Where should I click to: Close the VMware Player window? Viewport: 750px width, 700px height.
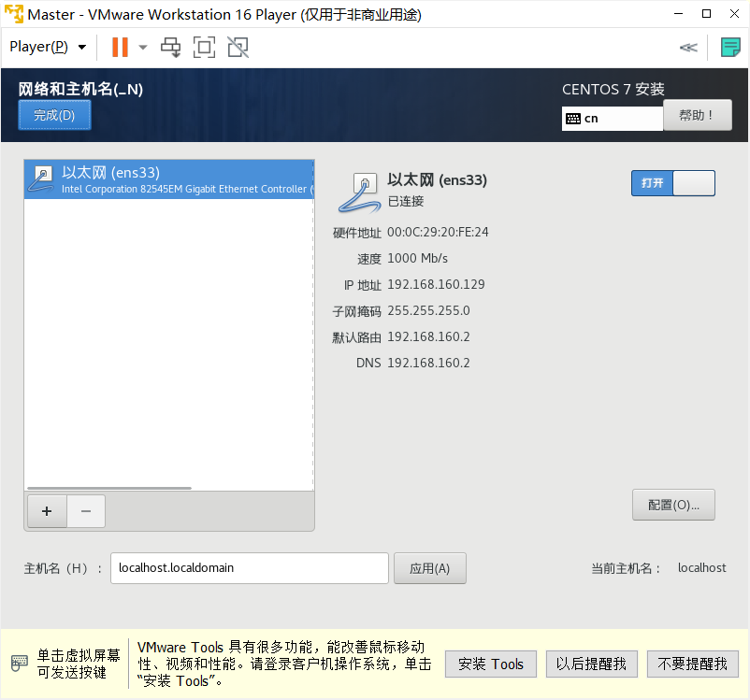click(x=734, y=14)
